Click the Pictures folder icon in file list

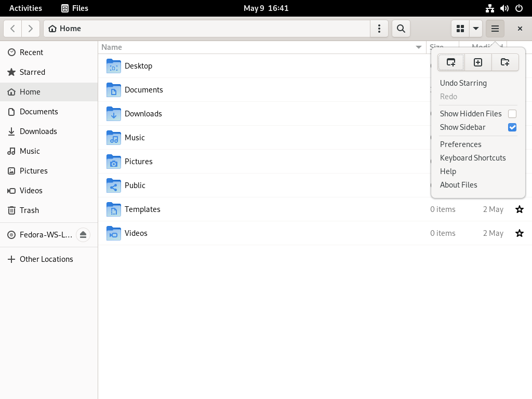point(114,162)
